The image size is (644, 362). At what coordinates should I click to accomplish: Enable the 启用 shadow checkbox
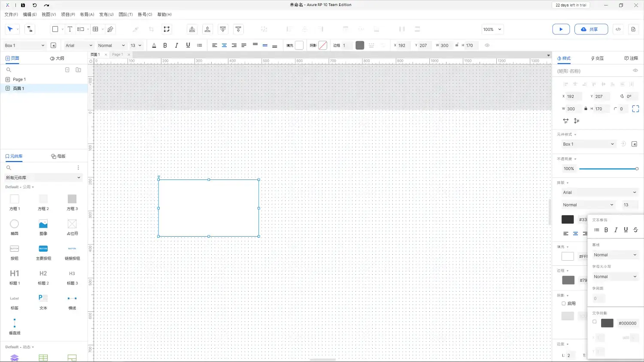pos(564,304)
